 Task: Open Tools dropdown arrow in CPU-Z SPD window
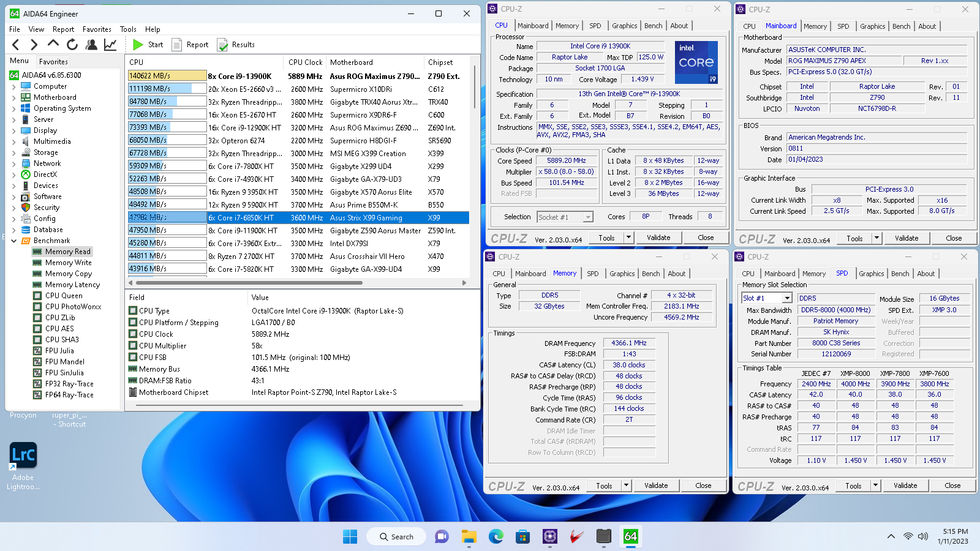[x=876, y=485]
